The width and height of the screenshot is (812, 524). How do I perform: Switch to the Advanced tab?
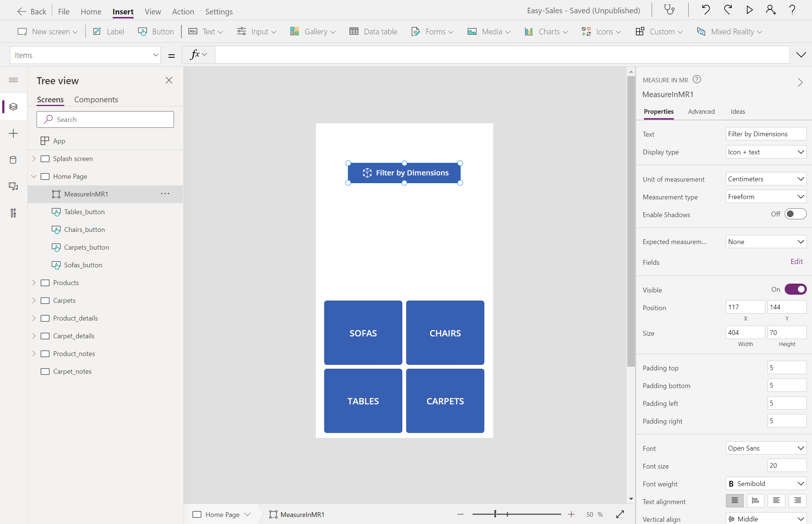pos(701,112)
